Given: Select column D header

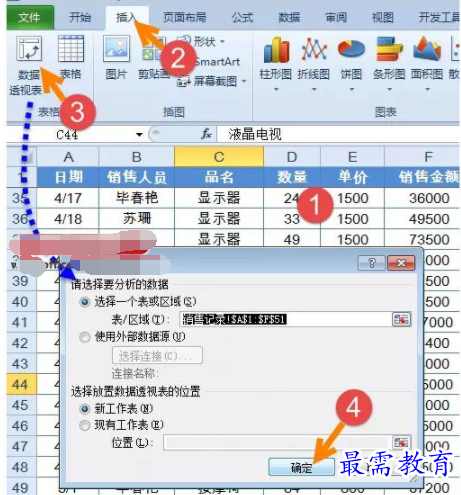Looking at the screenshot, I should [x=292, y=157].
